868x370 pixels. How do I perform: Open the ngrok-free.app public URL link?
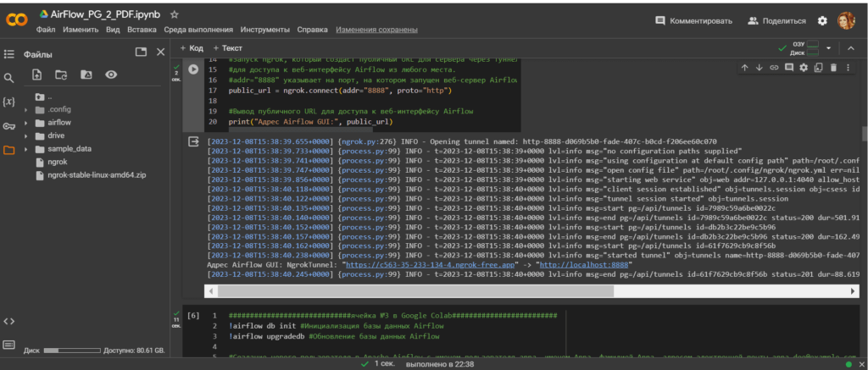(x=430, y=265)
